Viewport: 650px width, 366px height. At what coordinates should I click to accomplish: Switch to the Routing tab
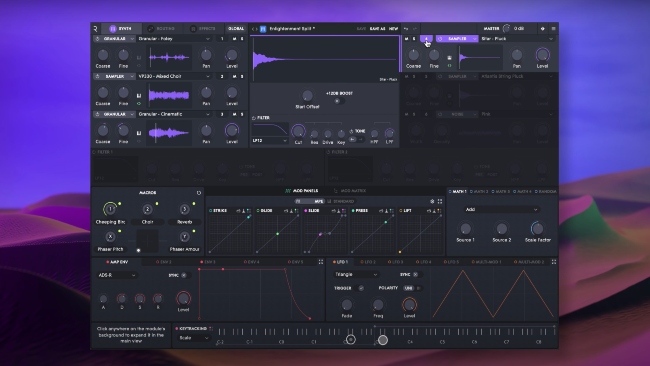point(161,29)
